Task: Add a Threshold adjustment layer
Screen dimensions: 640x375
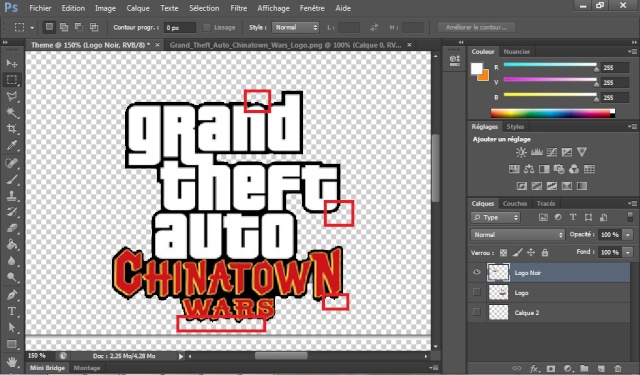Action: 551,186
